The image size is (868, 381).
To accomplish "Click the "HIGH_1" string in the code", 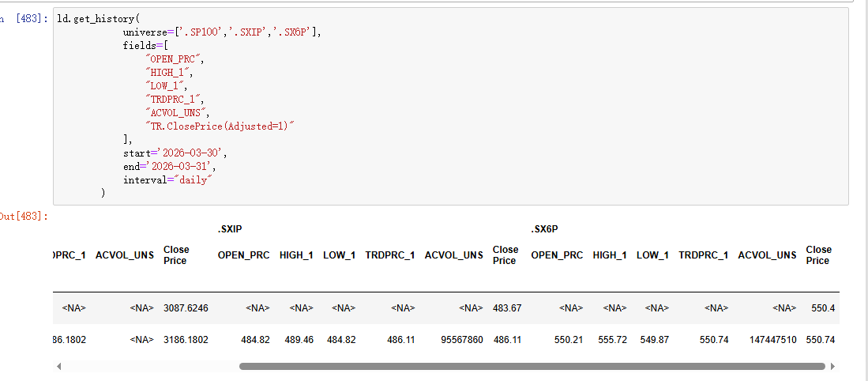I will coord(169,73).
